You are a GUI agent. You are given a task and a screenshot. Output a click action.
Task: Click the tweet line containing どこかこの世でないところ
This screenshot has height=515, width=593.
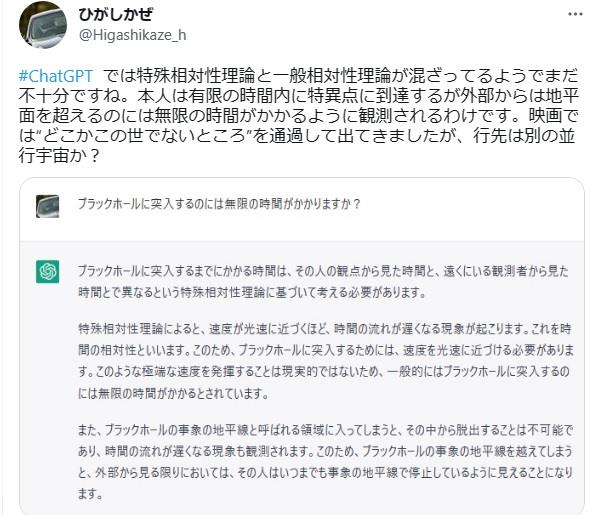(297, 136)
